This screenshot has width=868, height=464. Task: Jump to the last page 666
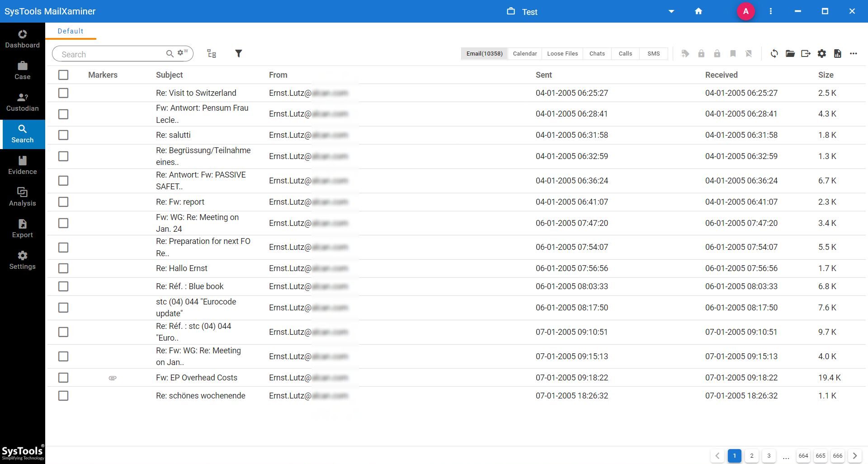click(838, 456)
